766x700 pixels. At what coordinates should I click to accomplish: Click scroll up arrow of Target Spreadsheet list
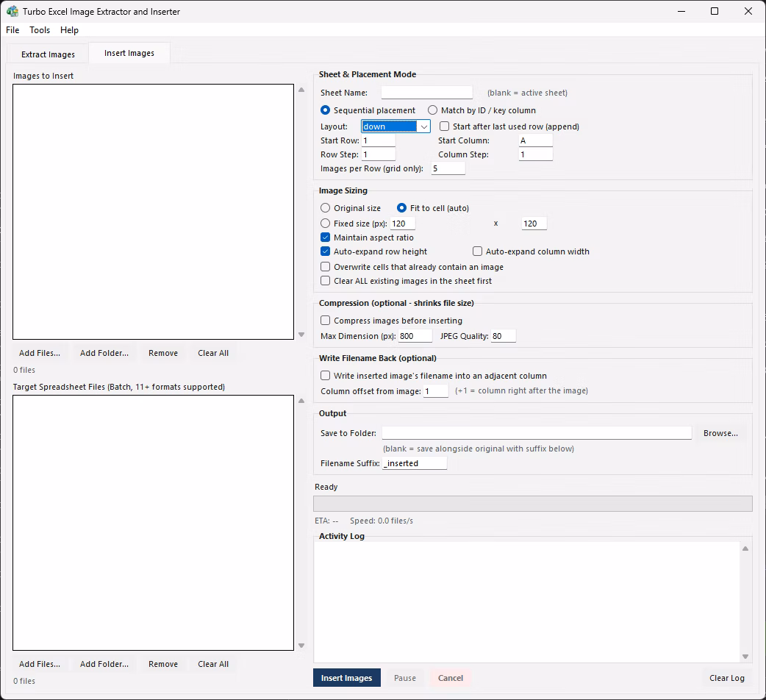pyautogui.click(x=301, y=401)
